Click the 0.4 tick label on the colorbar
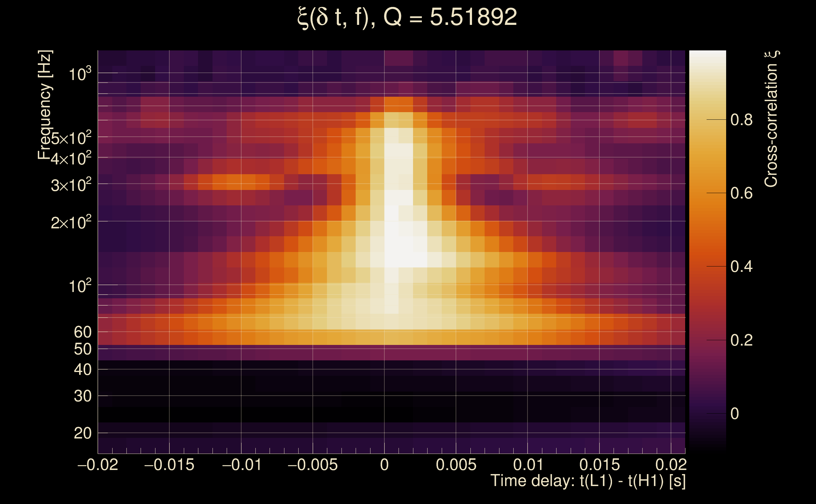This screenshot has width=816, height=504. tap(741, 267)
